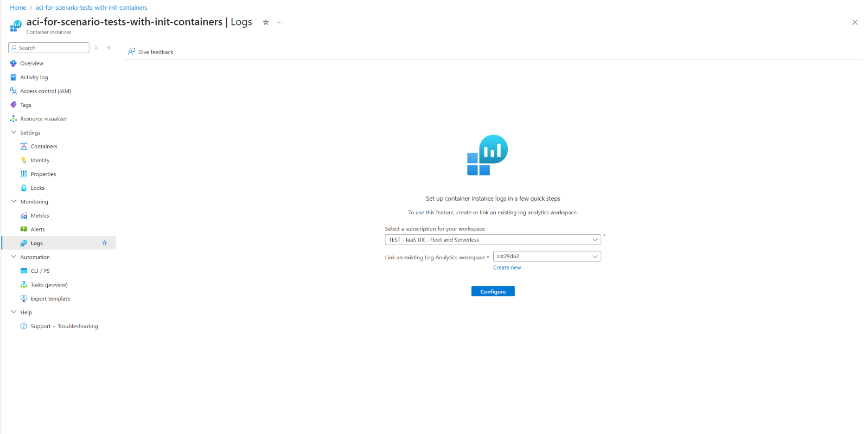Click the Resource visualizer icon
This screenshot has height=434, width=868.
tap(14, 119)
